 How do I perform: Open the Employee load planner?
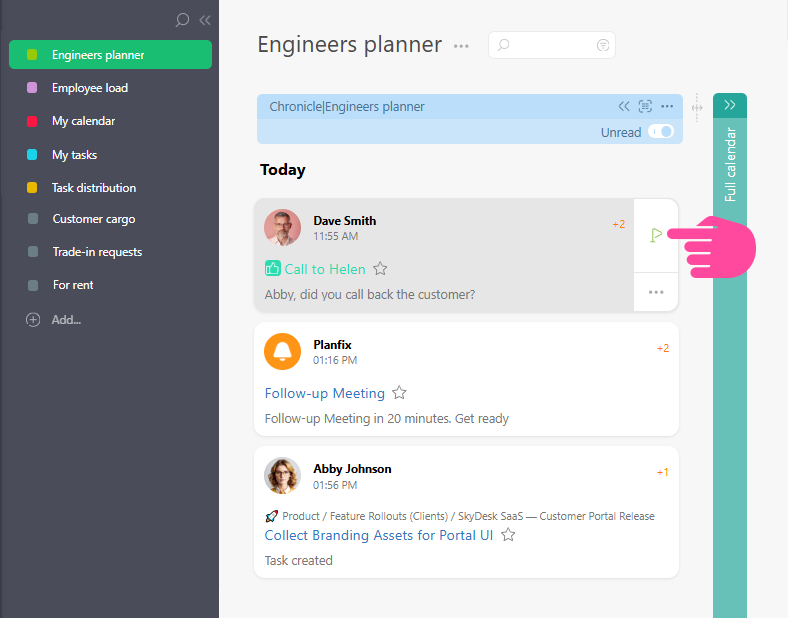pyautogui.click(x=90, y=88)
